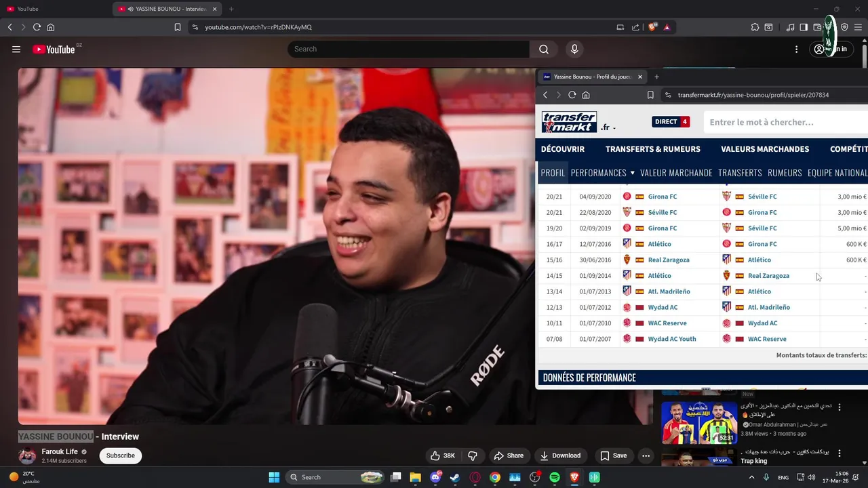This screenshot has width=868, height=488.
Task: Click the Brave Shields lion icon
Action: pos(652,27)
